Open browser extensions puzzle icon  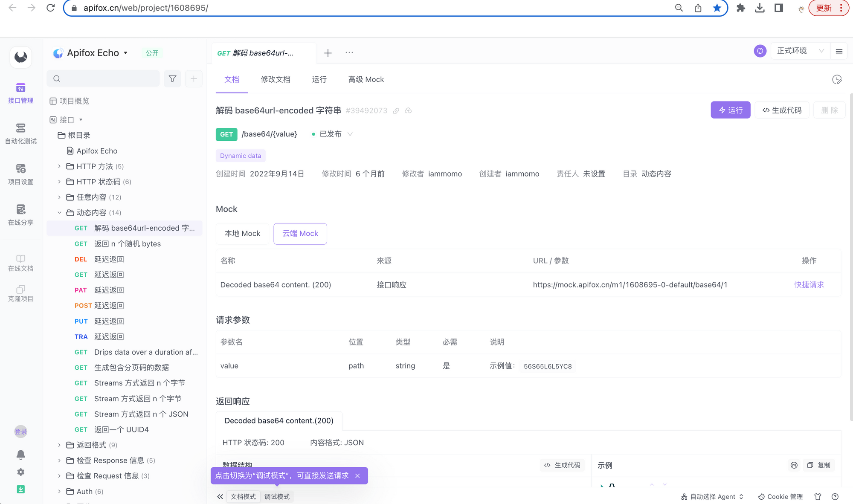coord(741,8)
